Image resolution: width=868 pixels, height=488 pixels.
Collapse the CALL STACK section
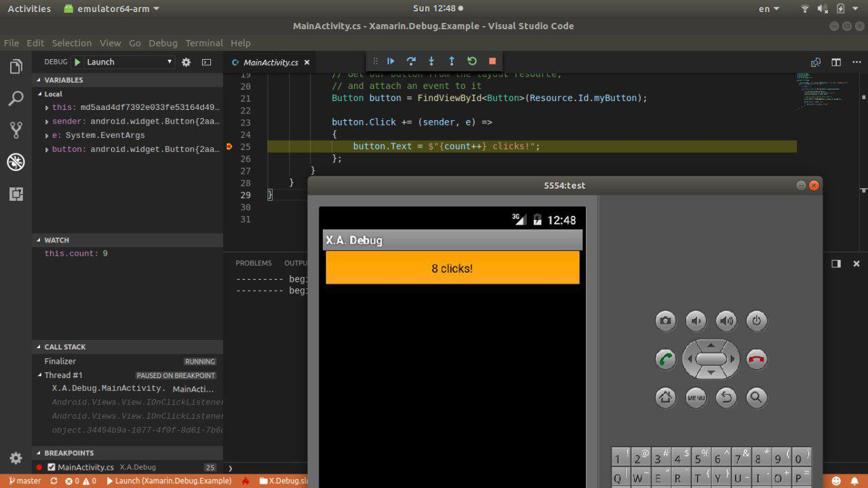127,347
